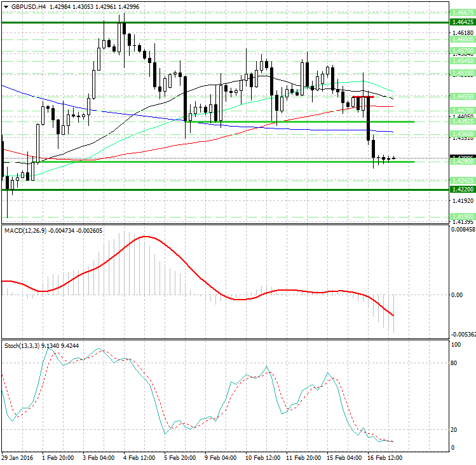476x465 pixels.
Task: Click the triangle arrow beside GBPUSD,H4
Action: [6, 6]
